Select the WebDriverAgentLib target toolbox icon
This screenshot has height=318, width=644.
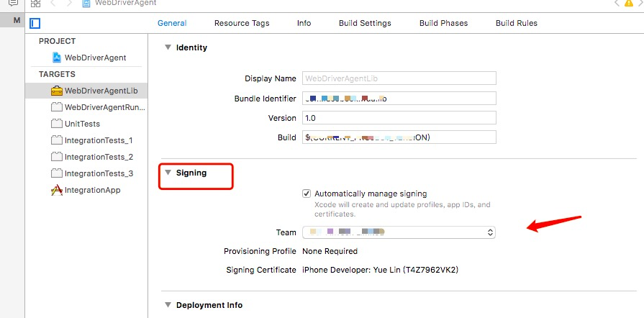[57, 91]
